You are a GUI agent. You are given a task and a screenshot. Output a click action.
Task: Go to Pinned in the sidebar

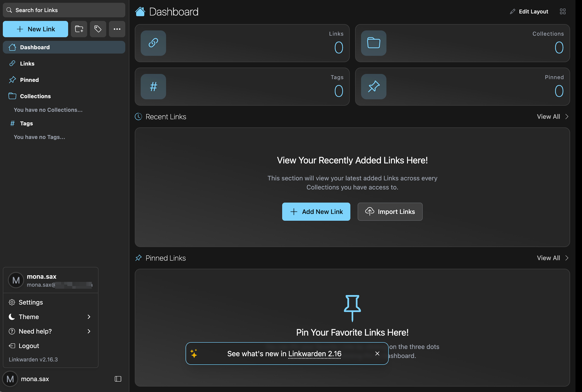[64, 80]
